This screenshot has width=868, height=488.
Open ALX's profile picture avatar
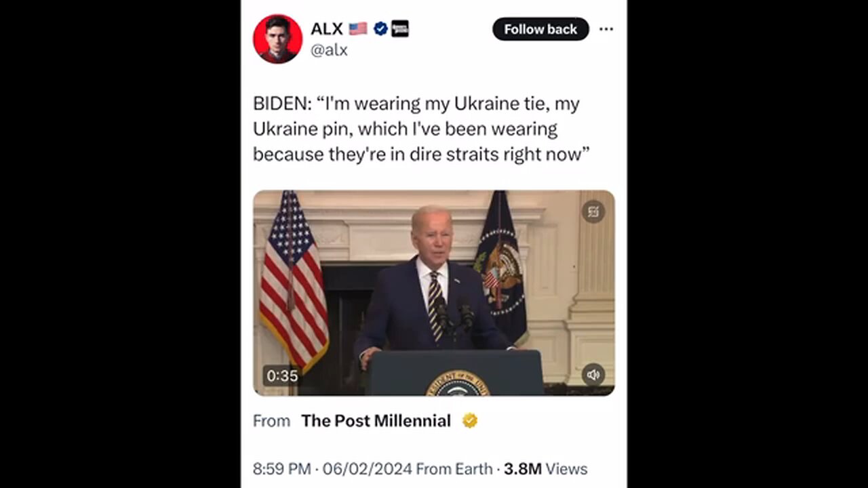coord(277,39)
